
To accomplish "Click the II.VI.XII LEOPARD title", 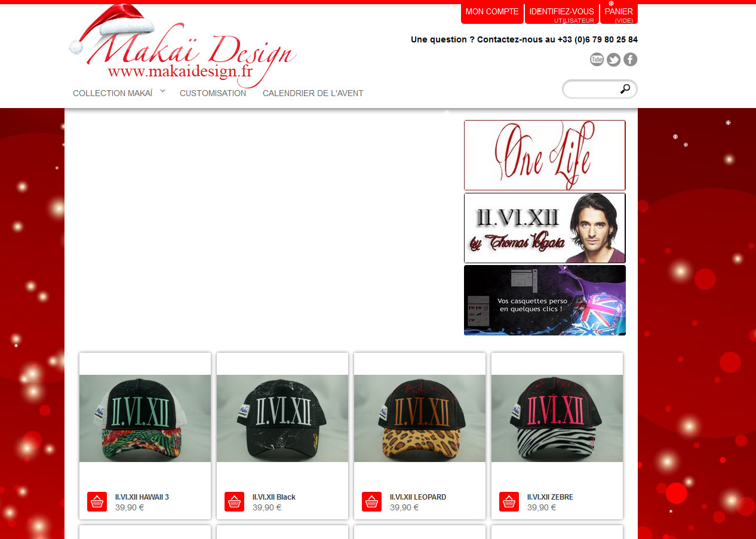I will point(418,497).
